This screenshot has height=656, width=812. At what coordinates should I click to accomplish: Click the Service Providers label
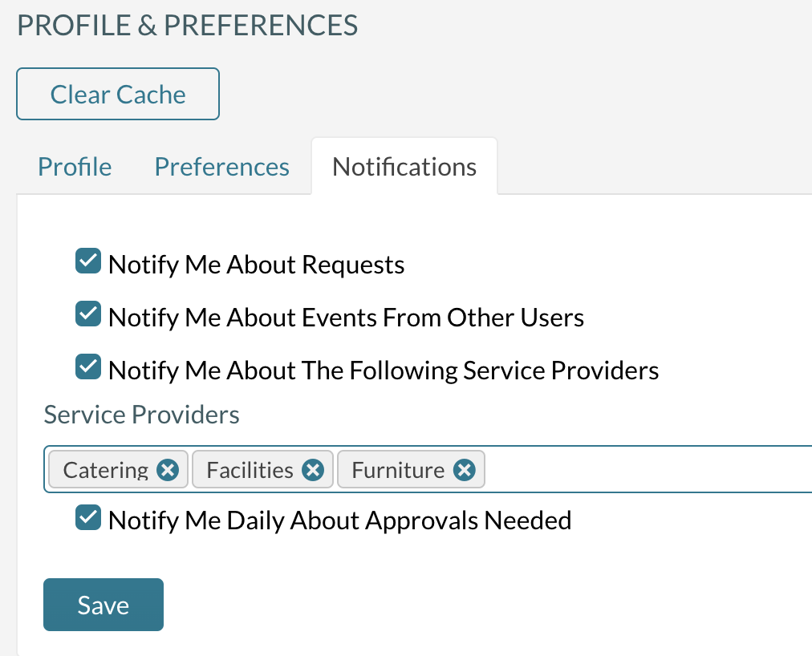141,415
